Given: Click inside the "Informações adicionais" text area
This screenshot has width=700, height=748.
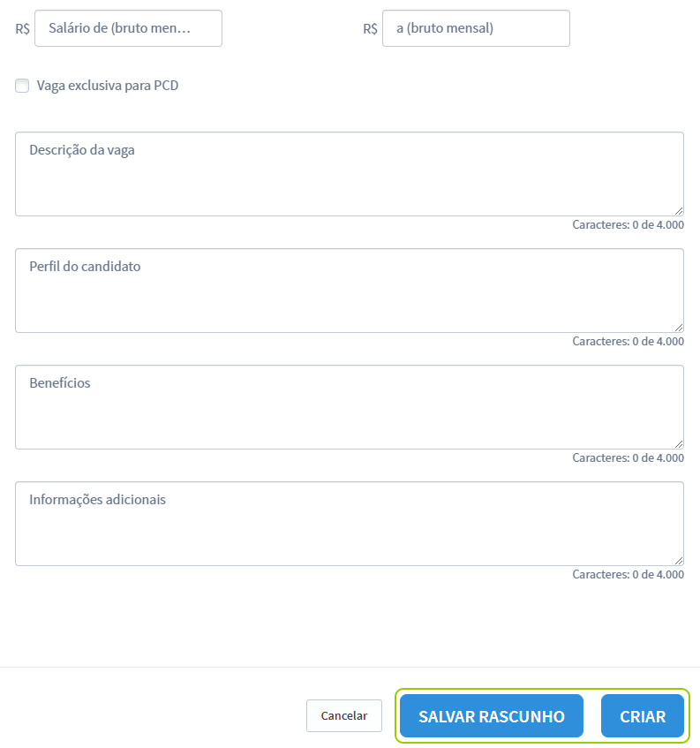Looking at the screenshot, I should tap(349, 524).
